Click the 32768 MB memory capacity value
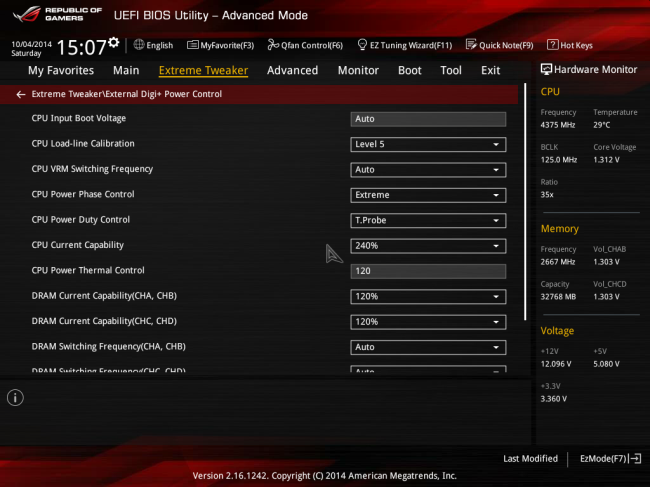The height and width of the screenshot is (487, 650). pyautogui.click(x=558, y=297)
